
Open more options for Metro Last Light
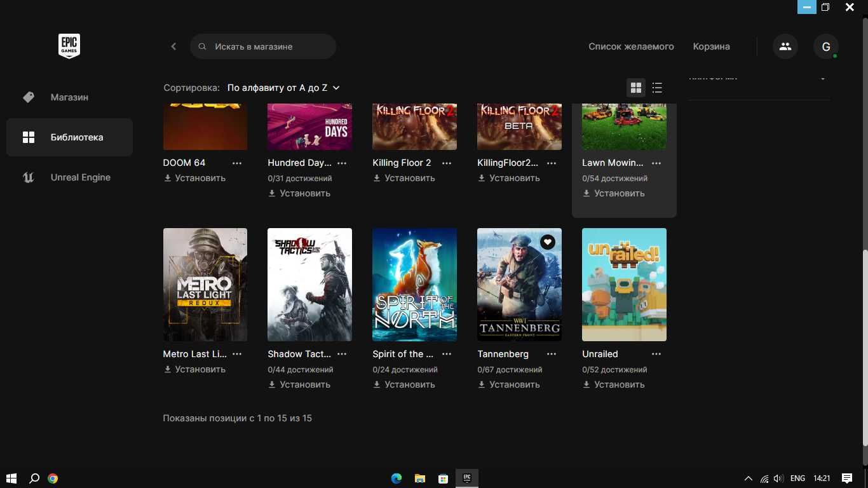pyautogui.click(x=237, y=354)
